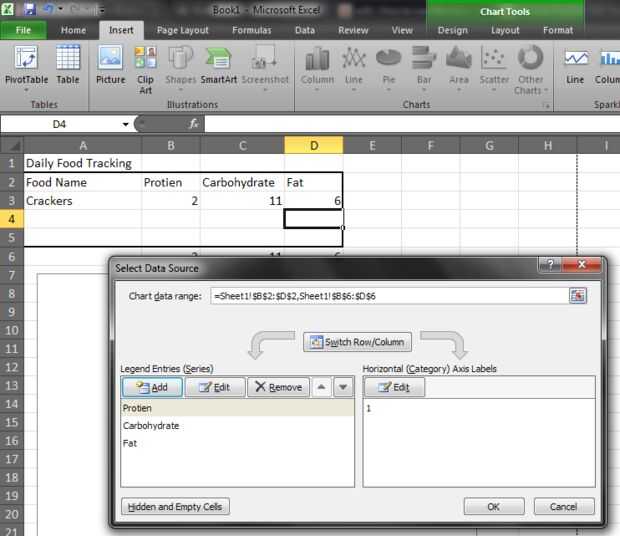Select row 10 header
This screenshot has height=536, width=620.
tap(12, 330)
